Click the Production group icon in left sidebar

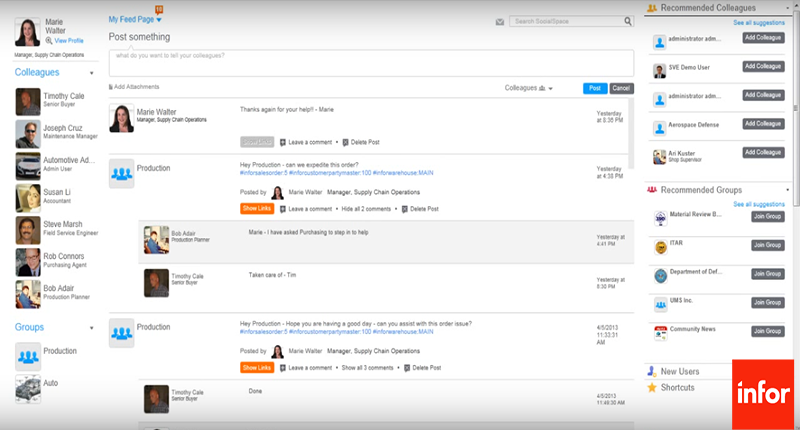pos(28,355)
